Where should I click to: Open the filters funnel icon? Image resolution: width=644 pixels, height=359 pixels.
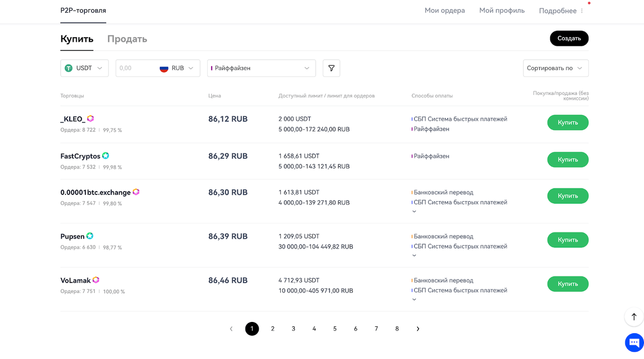pyautogui.click(x=331, y=68)
